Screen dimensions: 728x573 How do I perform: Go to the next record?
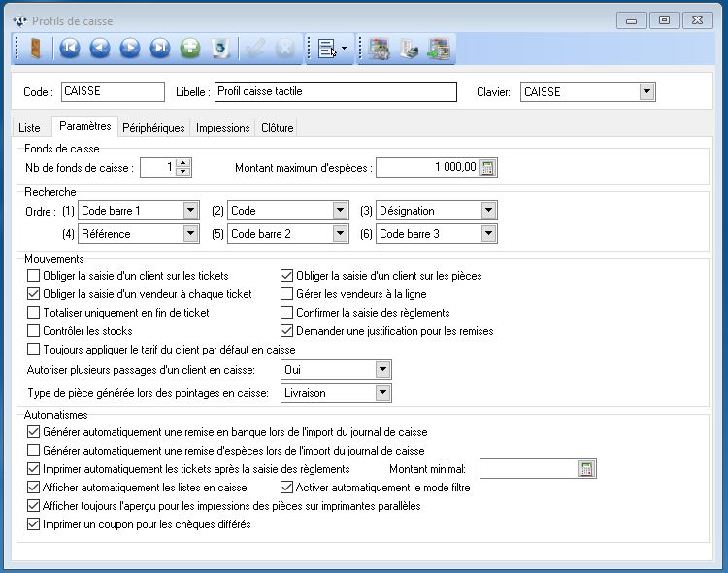(x=130, y=48)
